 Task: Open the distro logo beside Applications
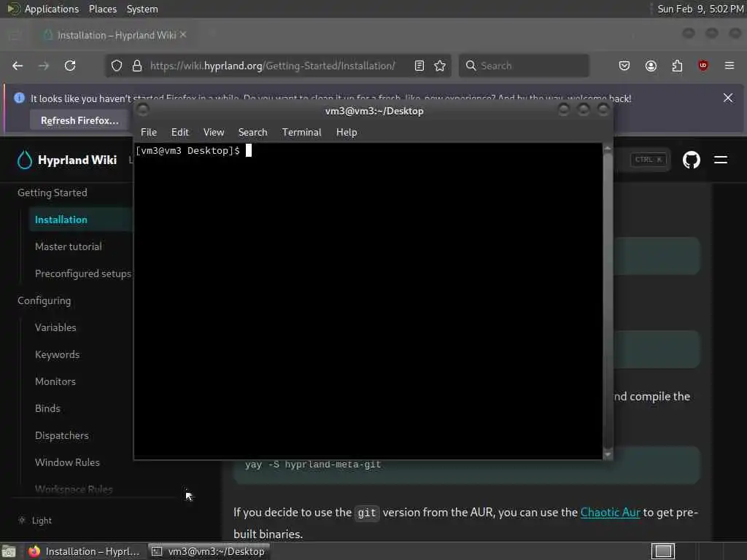(13, 9)
